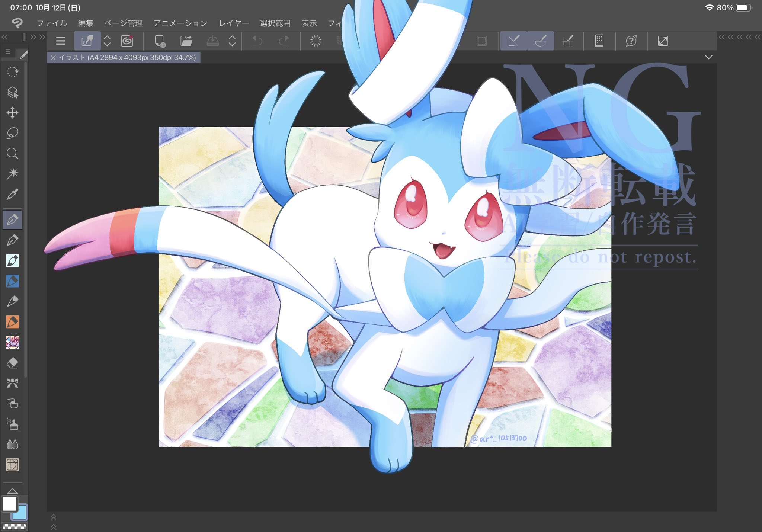
Task: Select the orange-background brush tool
Action: tap(12, 322)
